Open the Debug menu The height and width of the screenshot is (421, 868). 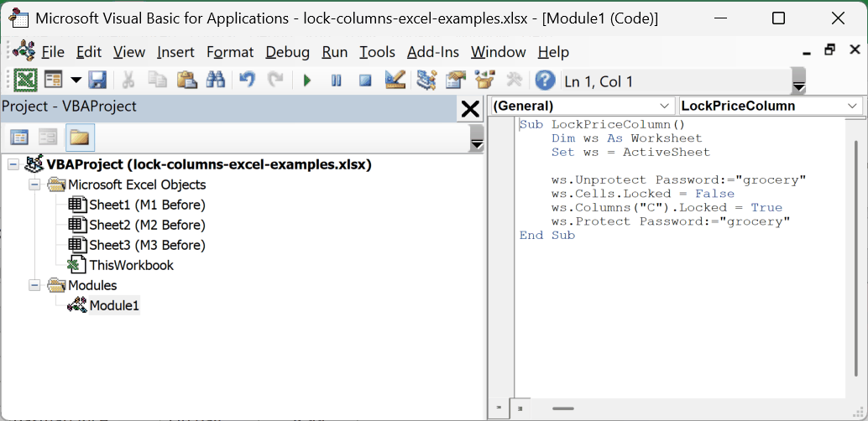point(287,52)
